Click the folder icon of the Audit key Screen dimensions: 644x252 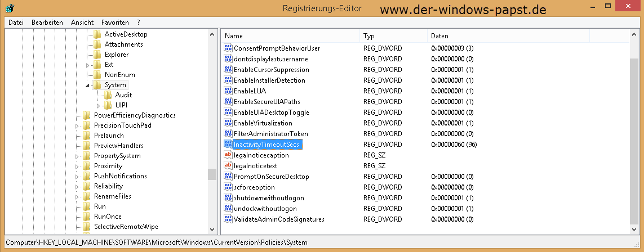[108, 95]
